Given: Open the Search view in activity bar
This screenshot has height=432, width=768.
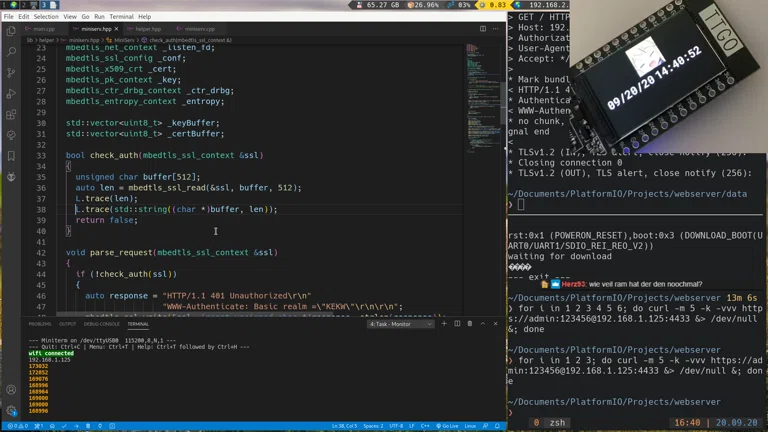Looking at the screenshot, I should (x=11, y=52).
